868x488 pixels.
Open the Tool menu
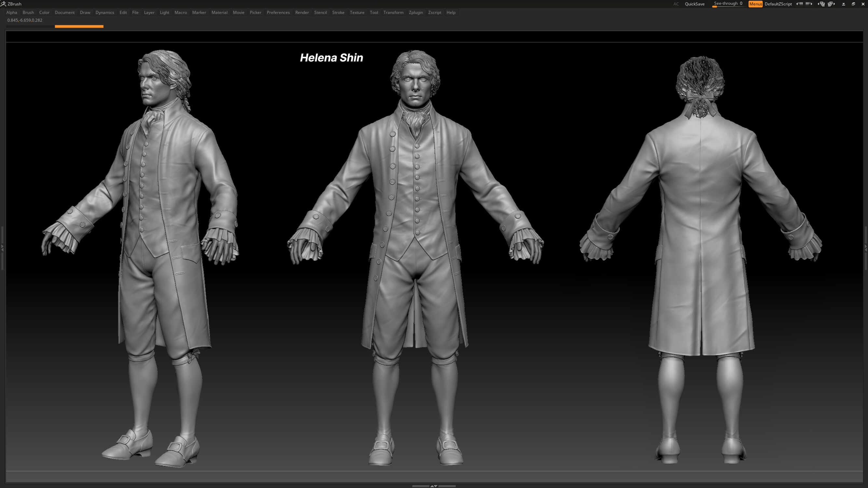[x=374, y=12]
